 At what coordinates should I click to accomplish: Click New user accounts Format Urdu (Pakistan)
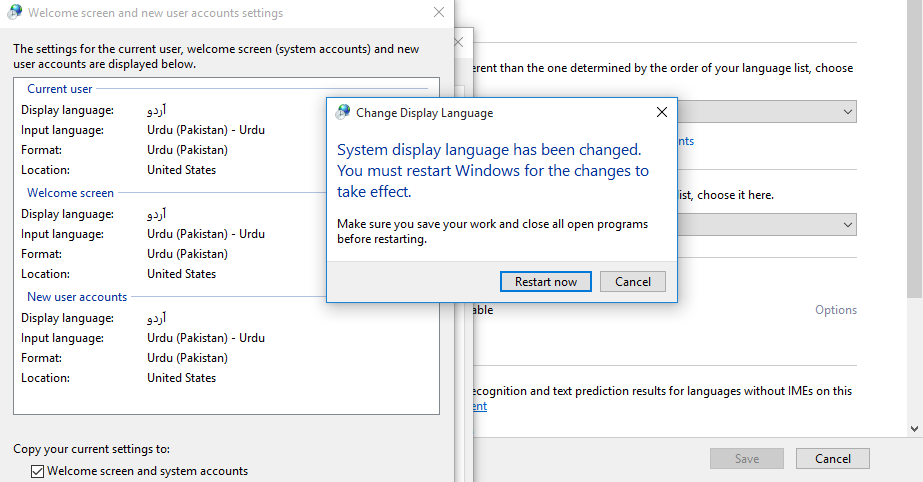pyautogui.click(x=187, y=358)
